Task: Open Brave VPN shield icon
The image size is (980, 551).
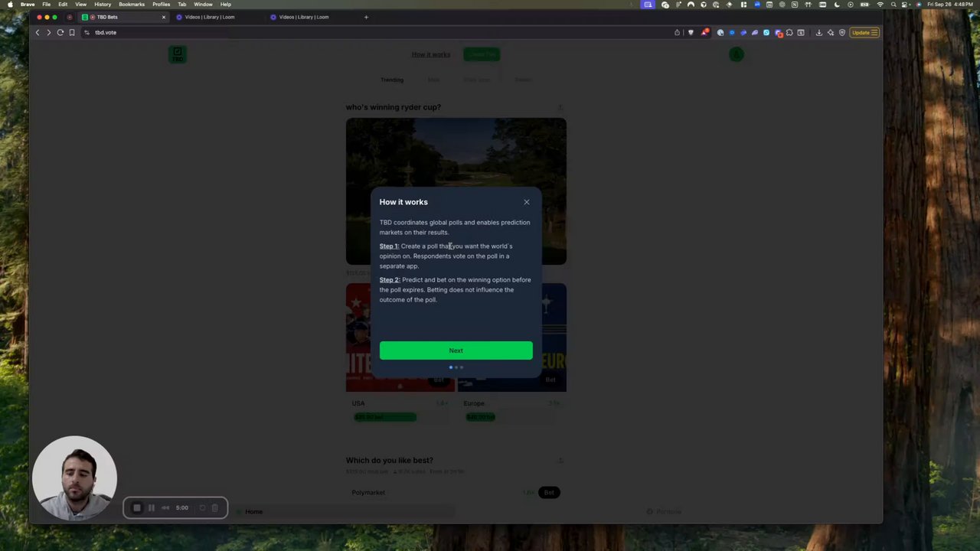Action: click(x=842, y=32)
